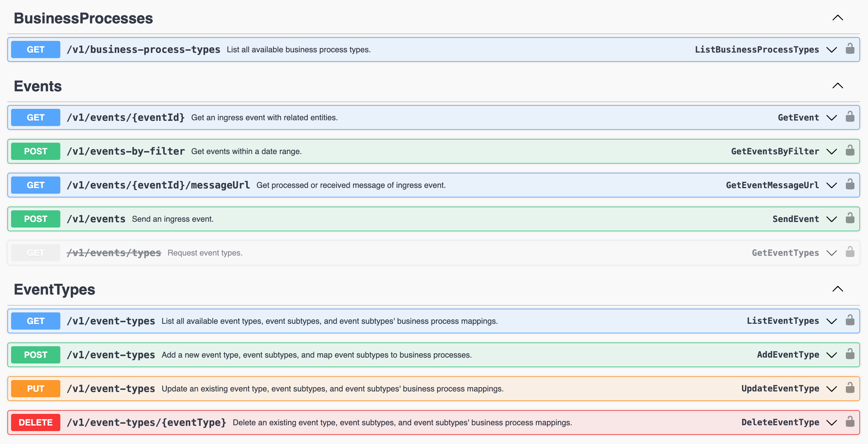Click lock icon on DeleteEventType row

tap(850, 422)
